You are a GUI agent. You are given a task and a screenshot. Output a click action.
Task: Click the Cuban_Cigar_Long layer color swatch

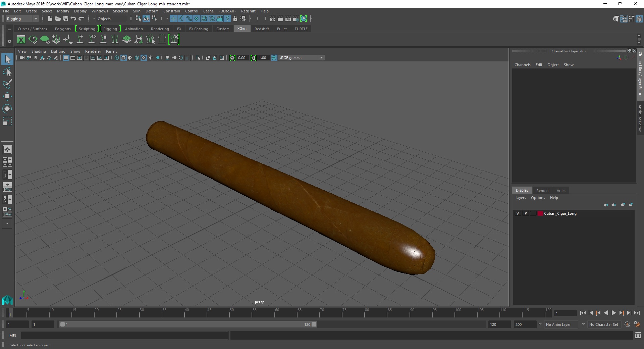(540, 213)
